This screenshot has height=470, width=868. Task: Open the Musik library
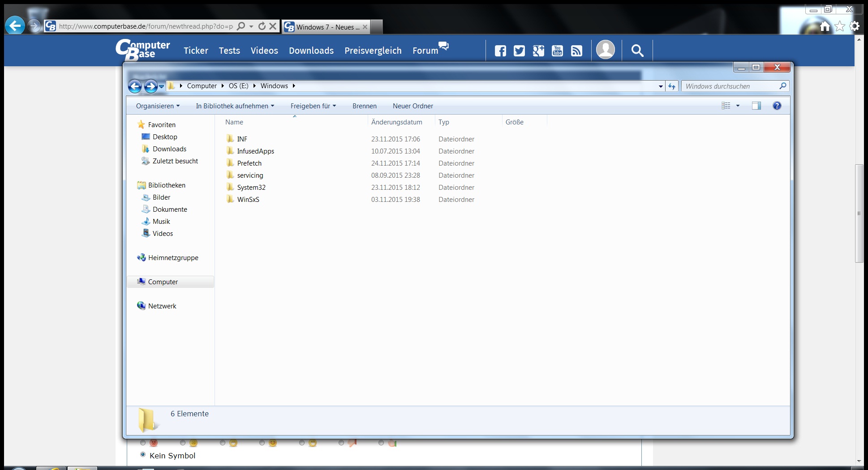pos(161,222)
